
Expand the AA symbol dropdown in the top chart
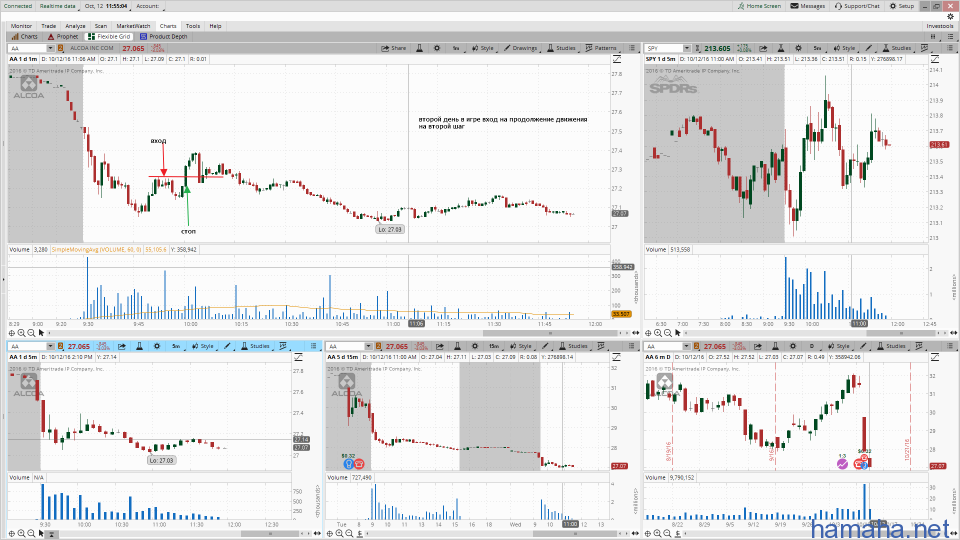50,48
